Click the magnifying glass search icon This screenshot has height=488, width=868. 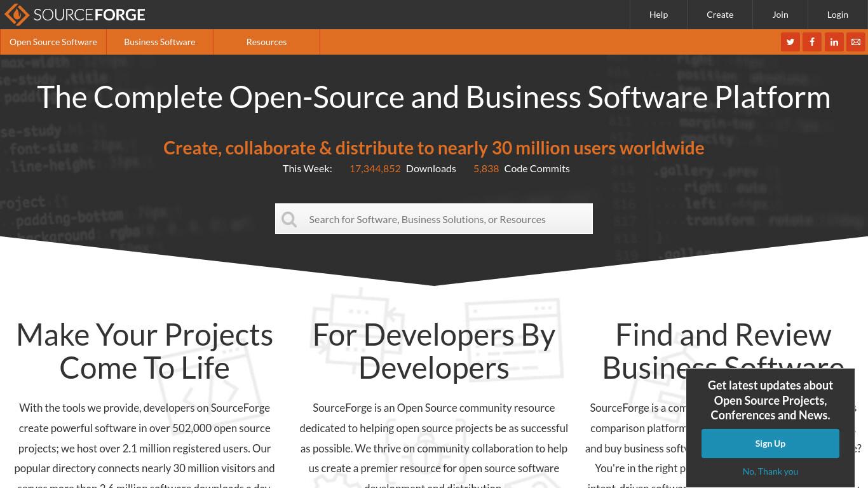click(x=289, y=219)
